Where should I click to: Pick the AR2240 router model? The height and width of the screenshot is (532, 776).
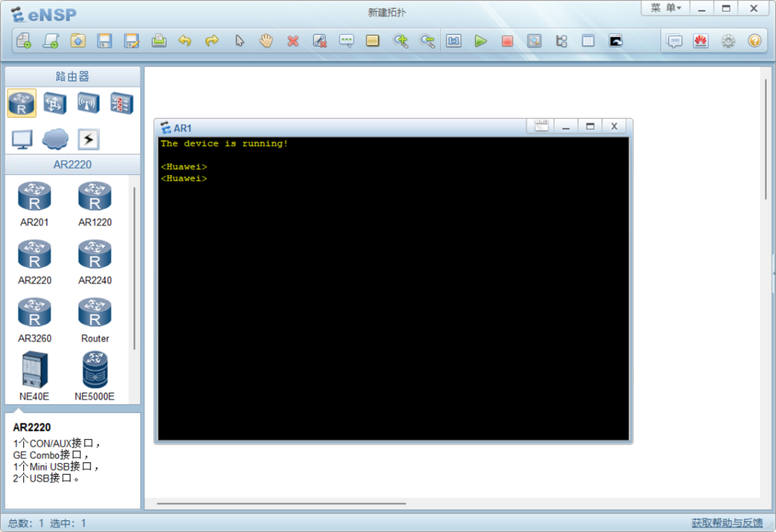[x=95, y=262]
